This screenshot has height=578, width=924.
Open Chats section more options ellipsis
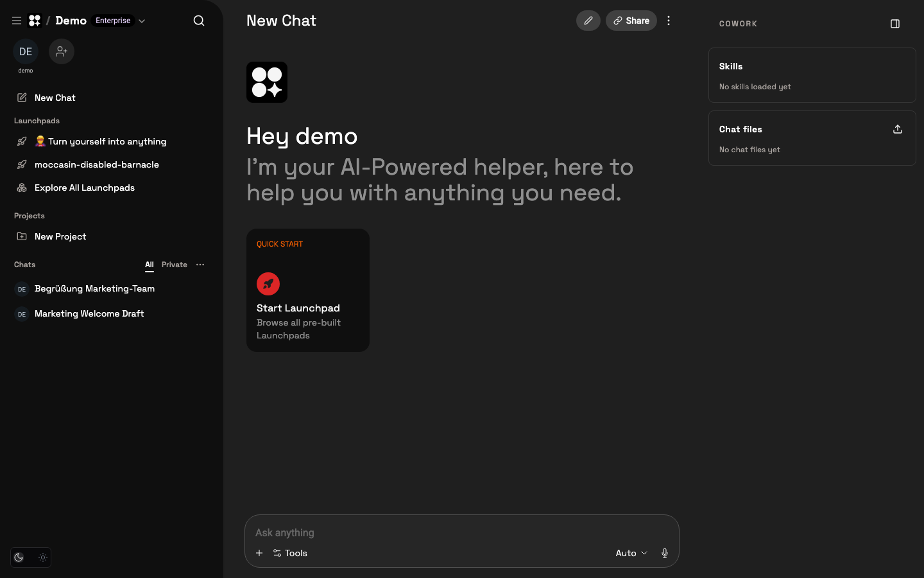click(x=200, y=265)
